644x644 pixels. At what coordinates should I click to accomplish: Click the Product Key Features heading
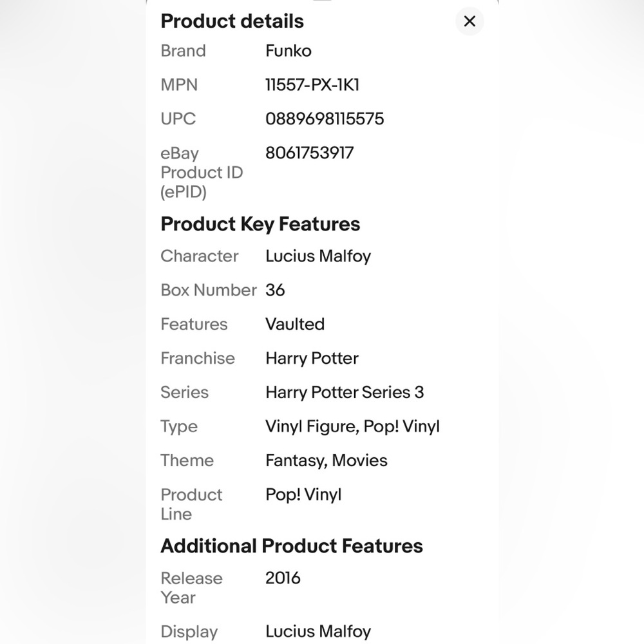260,224
